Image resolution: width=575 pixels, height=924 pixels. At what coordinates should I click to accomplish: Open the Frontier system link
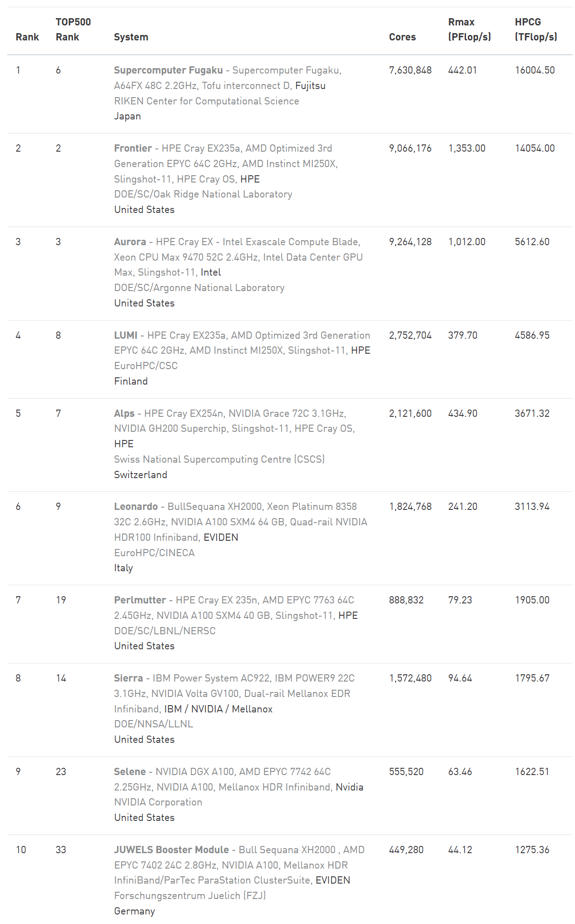133,148
